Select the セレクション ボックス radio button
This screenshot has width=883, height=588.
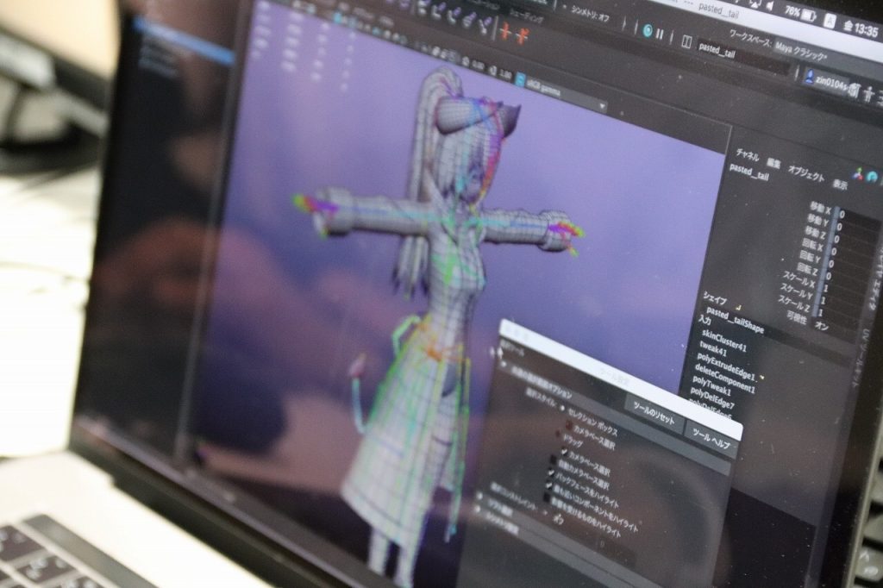(x=561, y=409)
